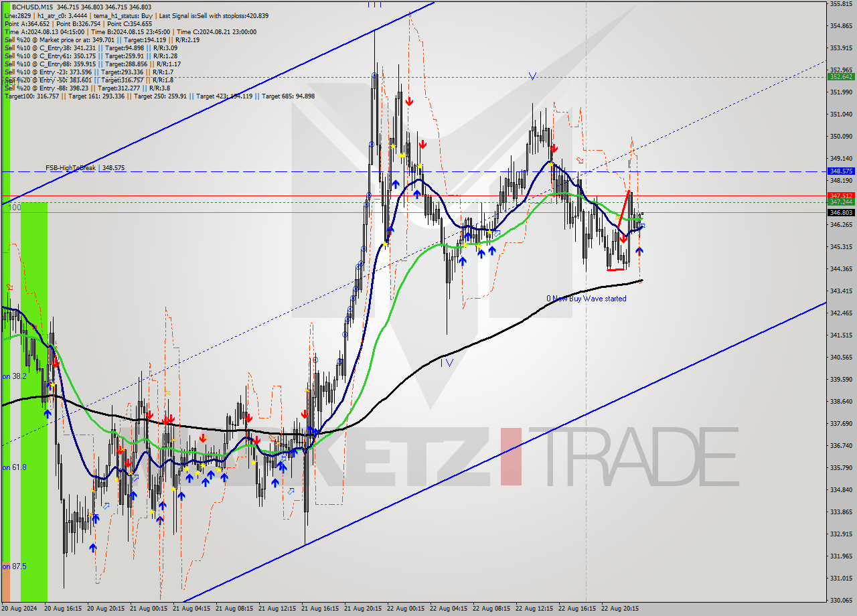The width and height of the screenshot is (857, 616).
Task: Click the red 347.512 price label
Action: 841,196
